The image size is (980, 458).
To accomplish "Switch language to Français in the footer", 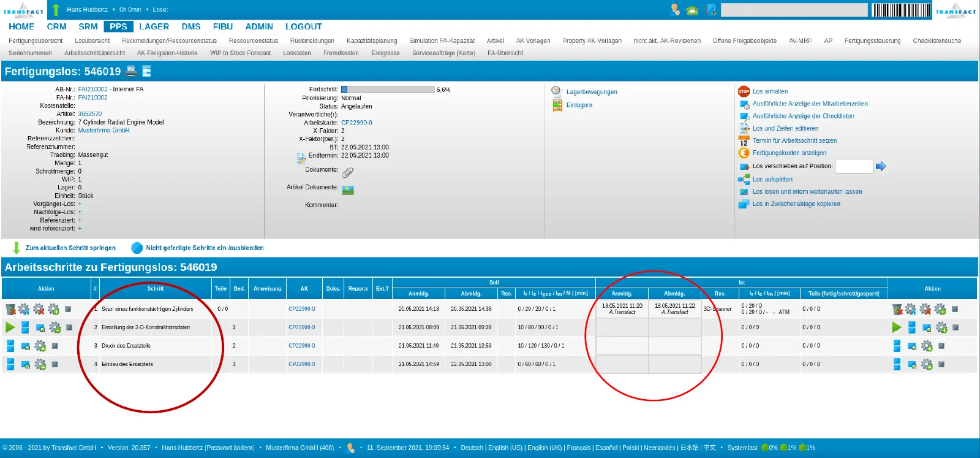I will 579,448.
